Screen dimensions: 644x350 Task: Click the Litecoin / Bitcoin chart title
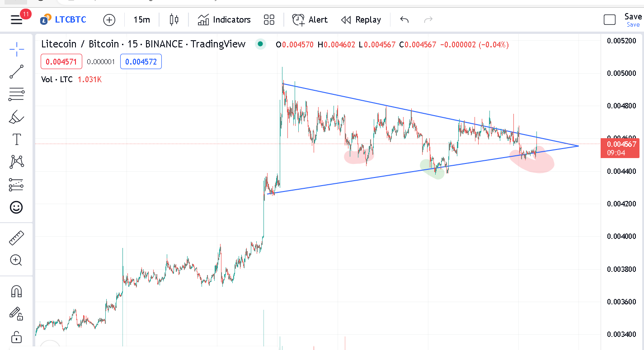(x=143, y=44)
